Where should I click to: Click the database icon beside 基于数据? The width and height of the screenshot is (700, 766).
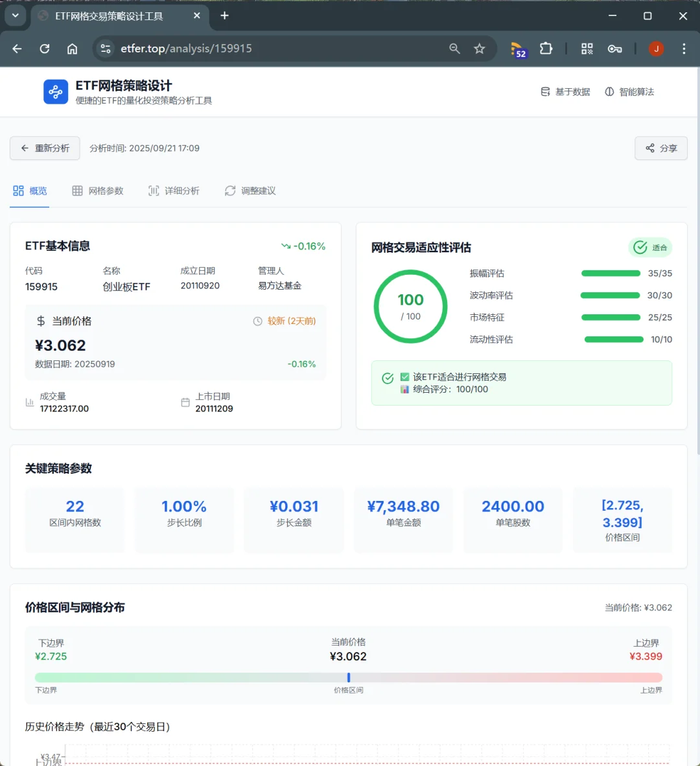coord(545,91)
